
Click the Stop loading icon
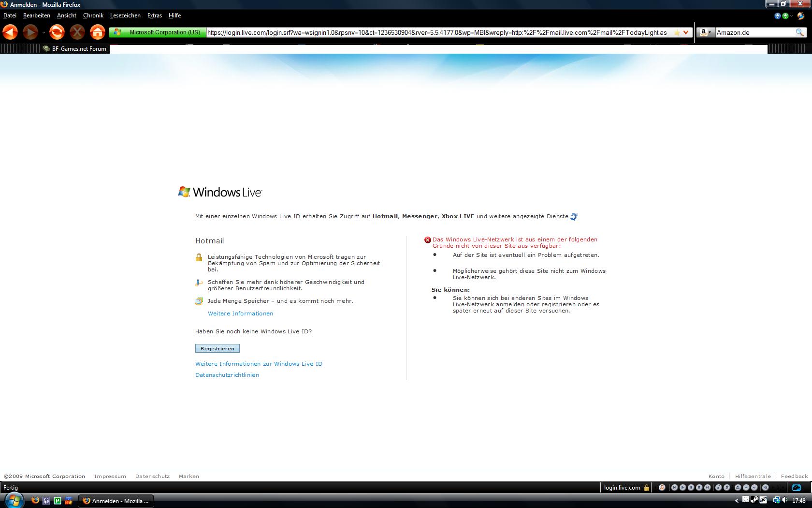tap(77, 32)
